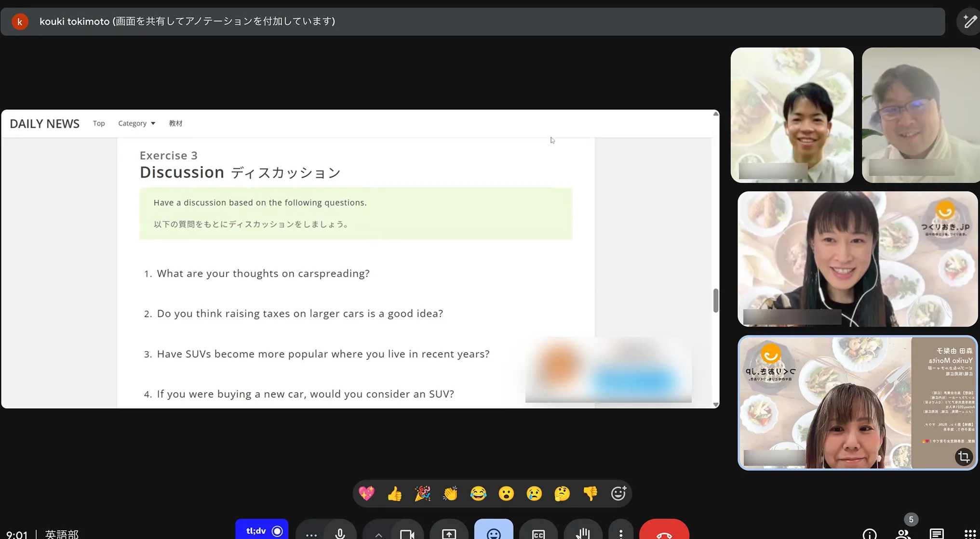
Task: Send a thumbs up reaction
Action: (x=394, y=493)
